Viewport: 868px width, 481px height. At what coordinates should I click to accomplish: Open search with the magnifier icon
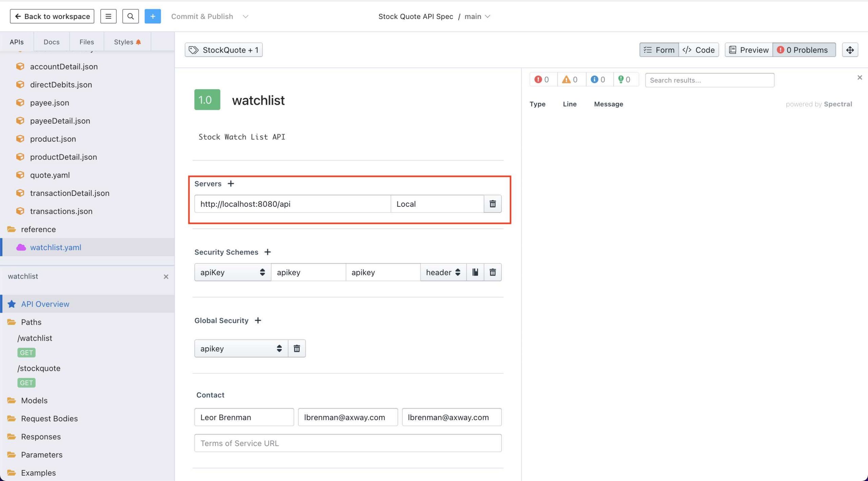coord(131,16)
